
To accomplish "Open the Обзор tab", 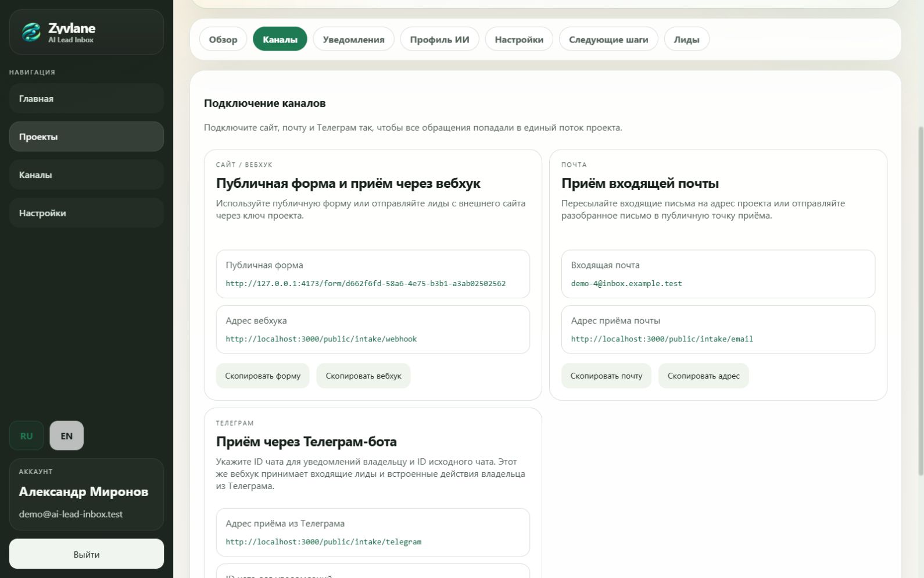I will pyautogui.click(x=223, y=40).
